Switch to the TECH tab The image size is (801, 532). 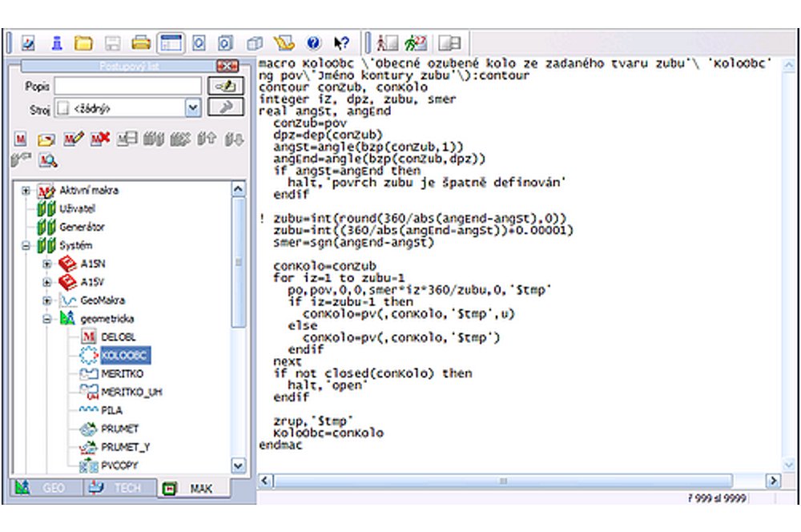pos(121,488)
